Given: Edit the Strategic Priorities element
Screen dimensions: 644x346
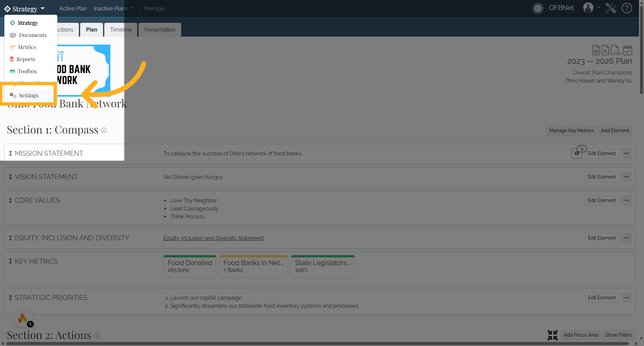Looking at the screenshot, I should [x=602, y=298].
